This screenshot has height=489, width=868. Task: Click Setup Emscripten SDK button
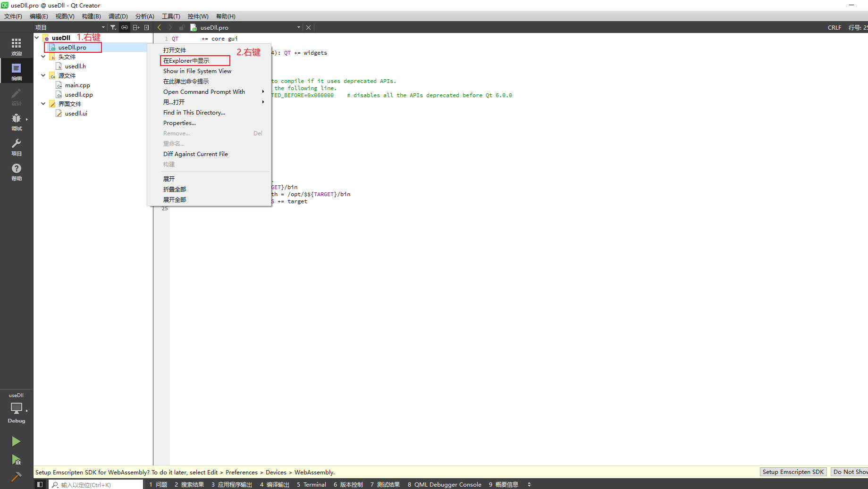793,472
